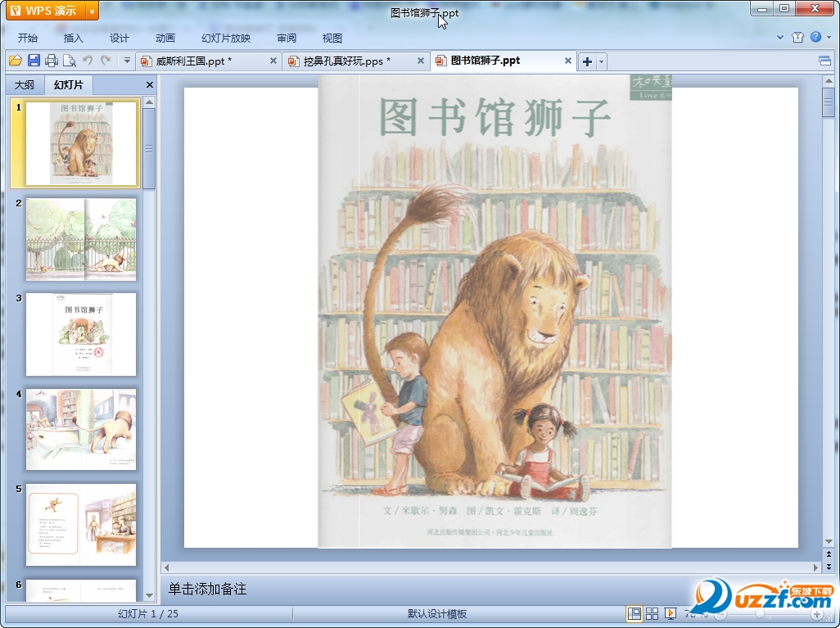Close the 威斯利王国.ppt document tab
The image size is (840, 628).
pyautogui.click(x=273, y=61)
